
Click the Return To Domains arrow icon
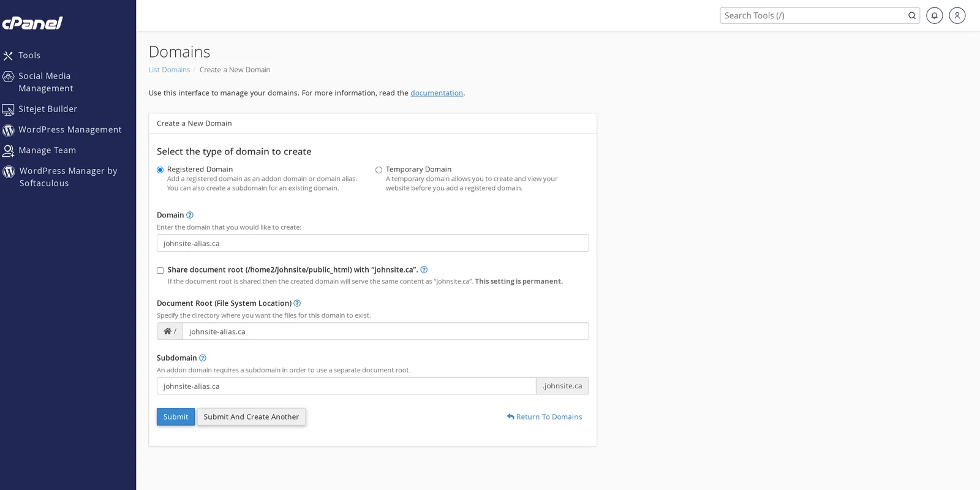click(511, 417)
